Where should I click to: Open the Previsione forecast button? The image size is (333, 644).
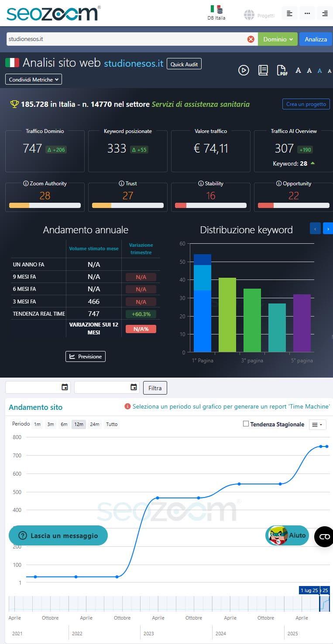coord(86,356)
